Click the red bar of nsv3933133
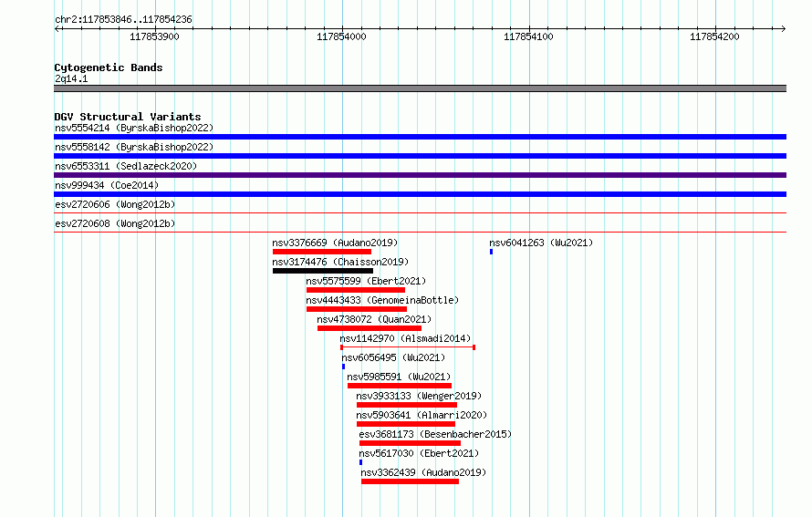The width and height of the screenshot is (812, 517). click(407, 405)
